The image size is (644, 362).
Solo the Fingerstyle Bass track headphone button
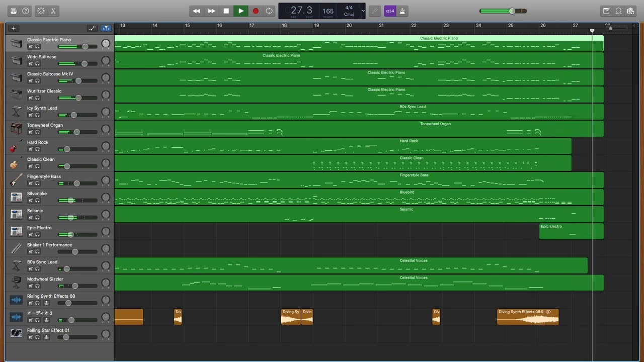coord(37,184)
